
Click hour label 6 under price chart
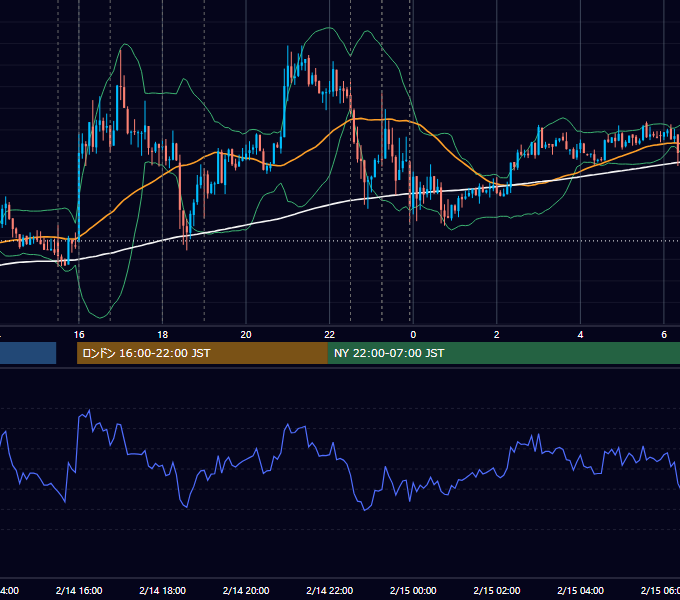pos(664,335)
